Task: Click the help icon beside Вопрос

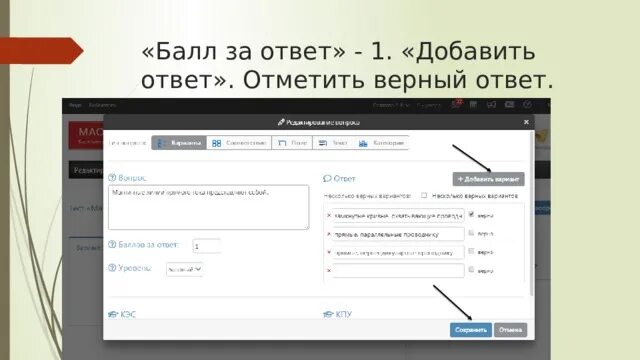Action: point(112,178)
